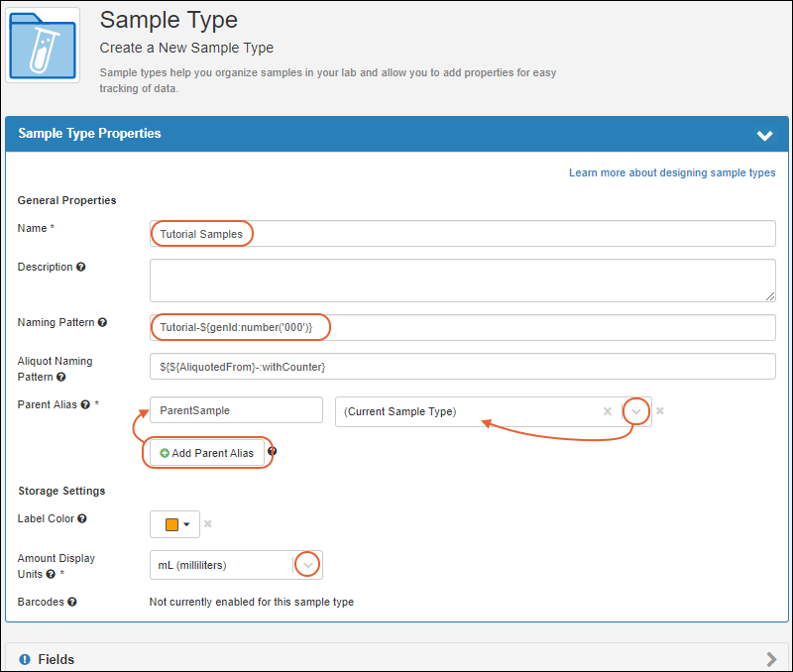Expand the Fields section
The image size is (793, 672).
coord(771,658)
